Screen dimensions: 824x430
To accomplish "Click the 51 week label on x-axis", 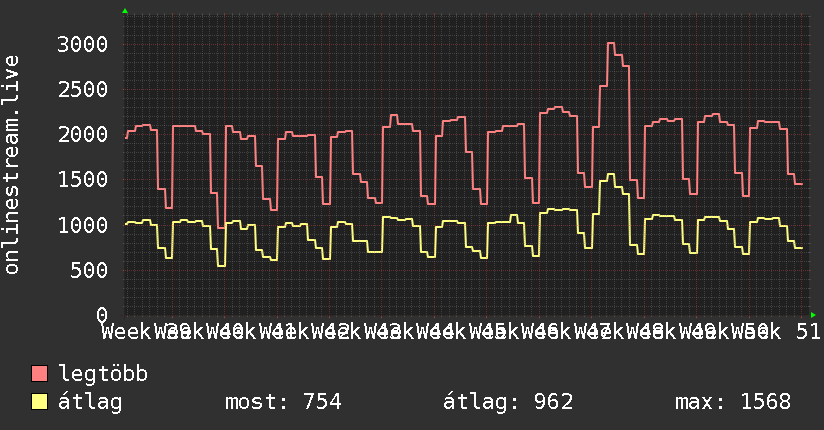I will [x=808, y=332].
